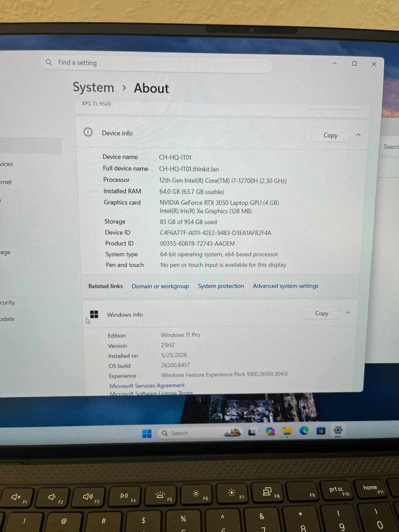The height and width of the screenshot is (532, 399).
Task: Select Version value 25H2
Action: click(x=168, y=345)
